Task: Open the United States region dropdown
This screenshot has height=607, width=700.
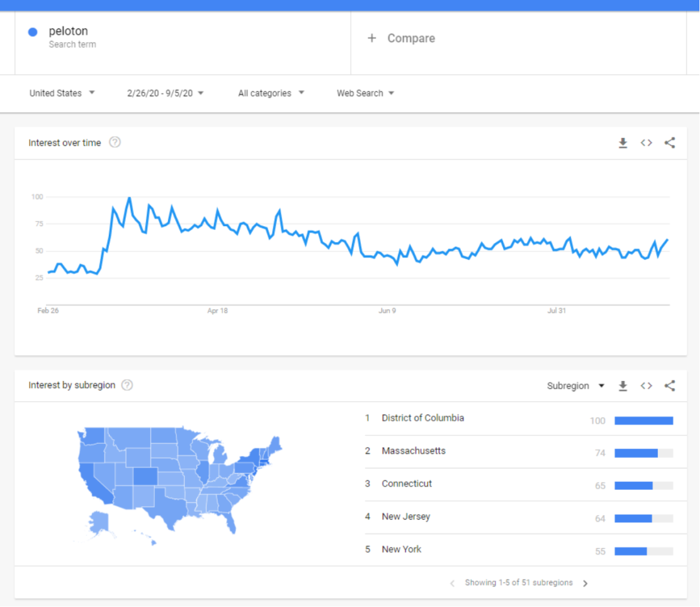Action: click(62, 93)
